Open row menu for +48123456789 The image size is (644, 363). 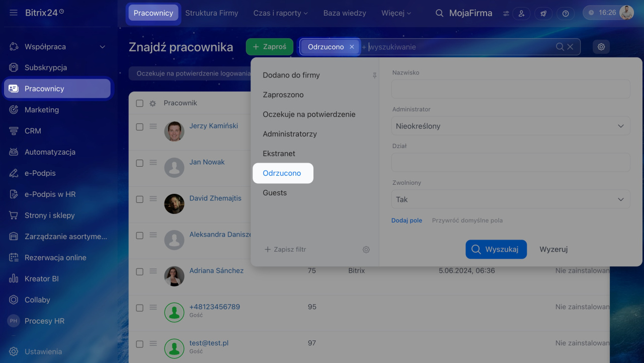153,308
